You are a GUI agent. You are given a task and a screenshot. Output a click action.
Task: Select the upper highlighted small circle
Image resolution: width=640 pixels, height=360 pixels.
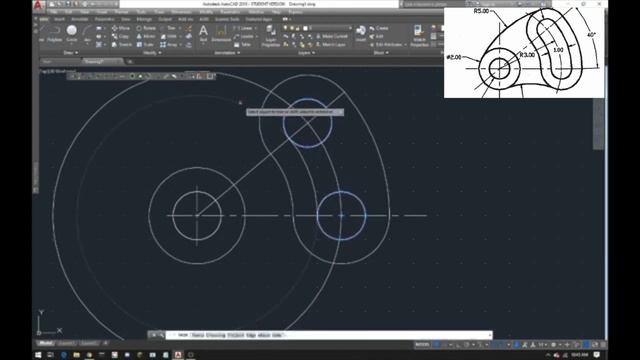tap(307, 123)
